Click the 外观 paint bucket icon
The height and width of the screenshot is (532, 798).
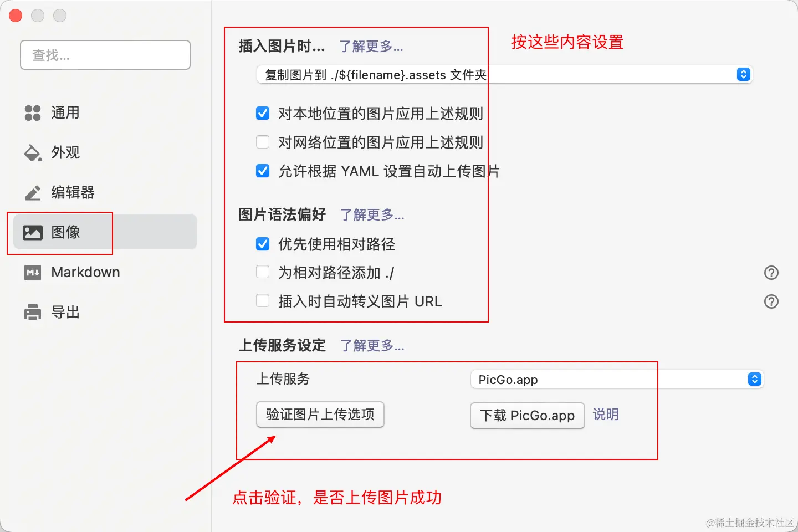33,152
